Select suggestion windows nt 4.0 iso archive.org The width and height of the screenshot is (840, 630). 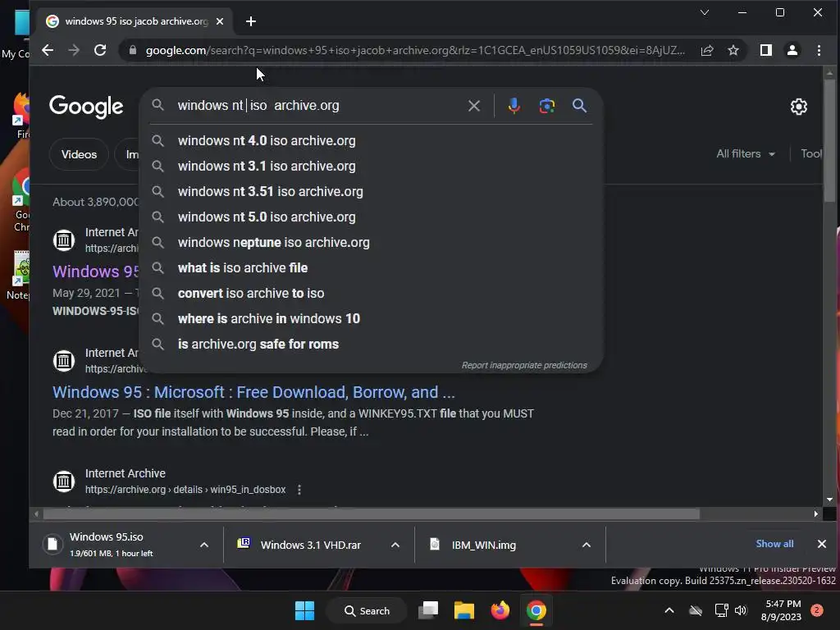371,141
